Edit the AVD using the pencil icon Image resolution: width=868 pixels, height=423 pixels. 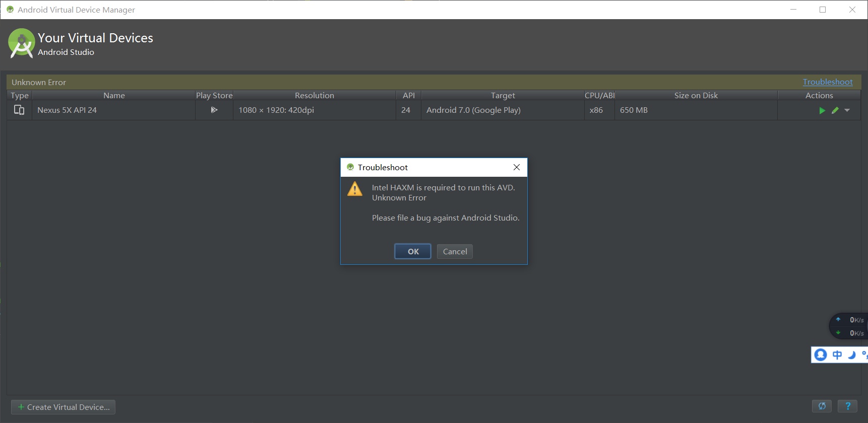[835, 110]
